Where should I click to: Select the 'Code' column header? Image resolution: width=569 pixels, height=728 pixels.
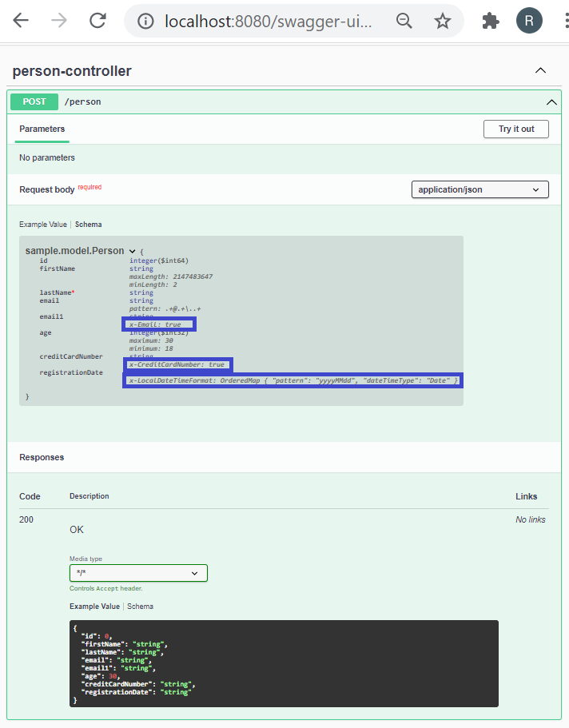click(x=30, y=496)
